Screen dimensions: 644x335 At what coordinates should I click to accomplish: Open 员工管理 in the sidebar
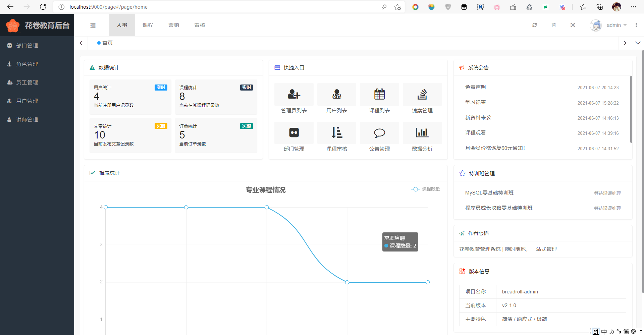[37, 82]
